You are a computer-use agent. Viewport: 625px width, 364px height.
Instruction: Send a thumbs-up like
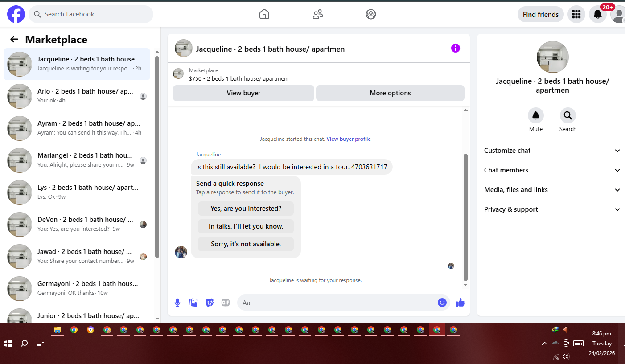click(x=460, y=303)
